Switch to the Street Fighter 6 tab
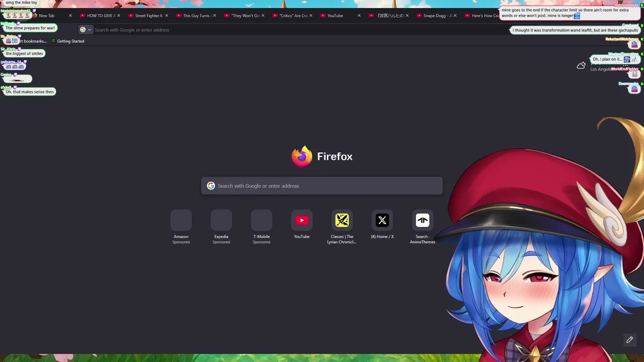Image resolution: width=644 pixels, height=362 pixels. click(x=148, y=16)
